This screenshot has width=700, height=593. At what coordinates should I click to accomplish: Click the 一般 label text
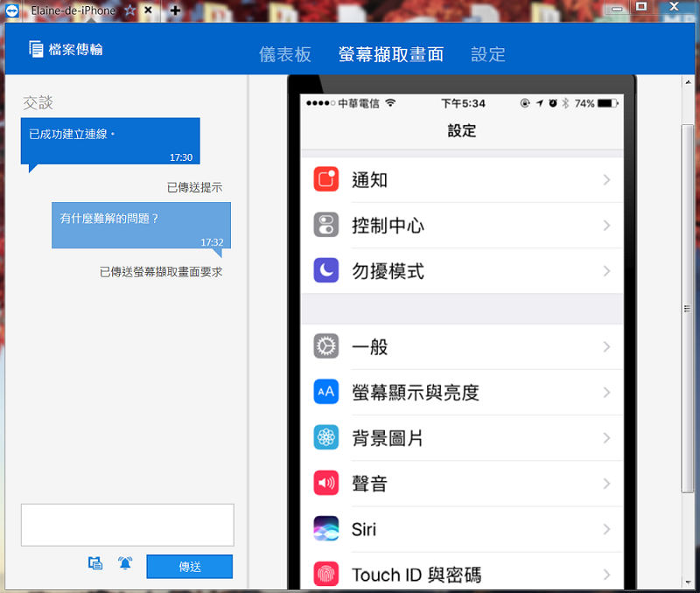click(x=369, y=346)
